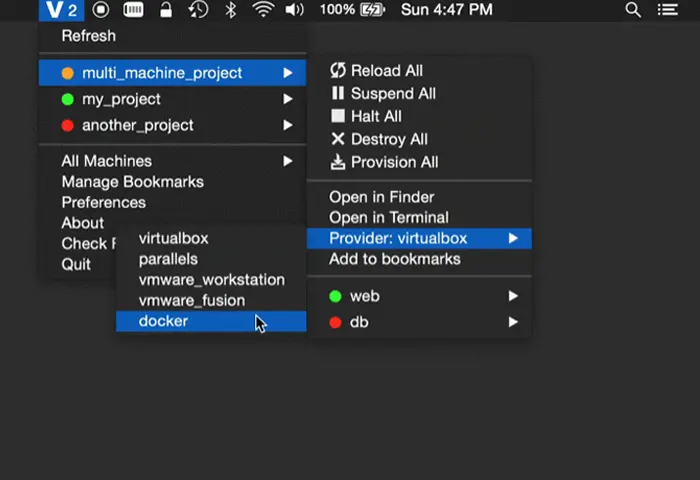This screenshot has height=480, width=700.
Task: Open the Spotlight search magnifier icon
Action: coord(632,10)
